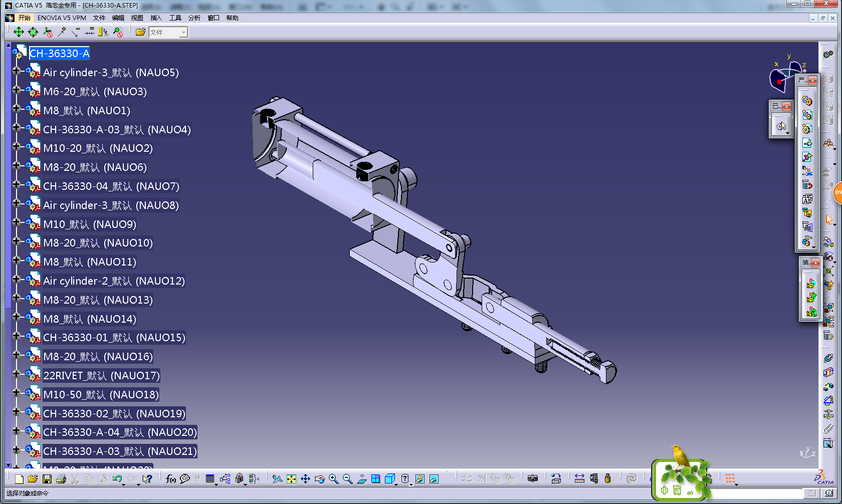This screenshot has height=504, width=842.
Task: Open the Formula f(x) tool
Action: coord(171,479)
